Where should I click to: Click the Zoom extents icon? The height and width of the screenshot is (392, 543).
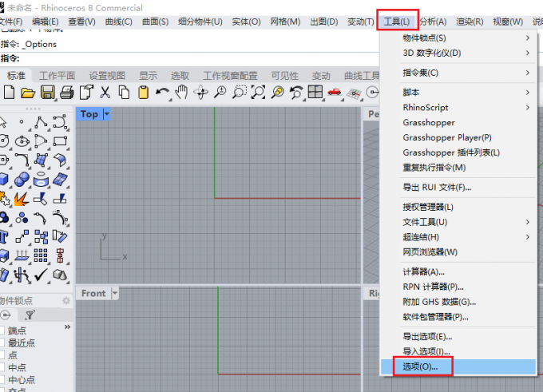click(259, 93)
